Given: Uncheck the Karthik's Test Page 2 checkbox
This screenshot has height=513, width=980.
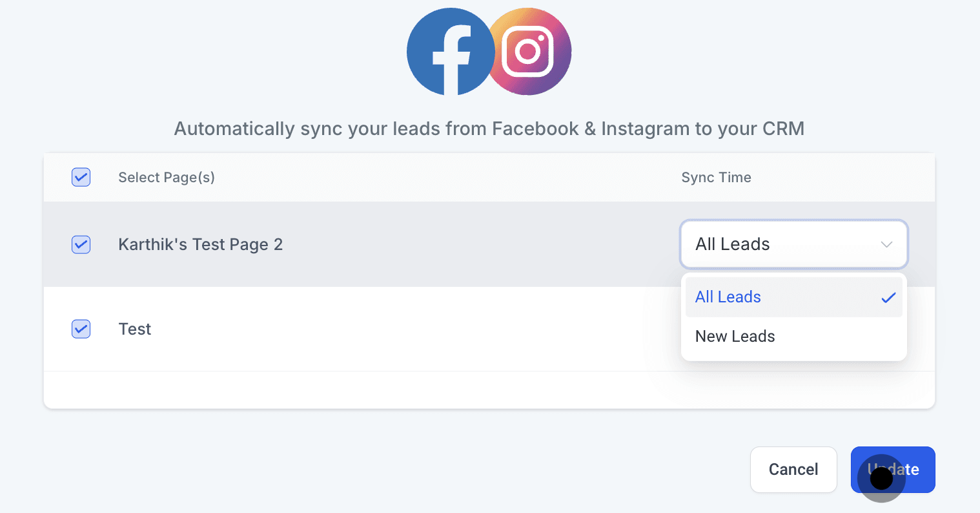Looking at the screenshot, I should click(81, 244).
